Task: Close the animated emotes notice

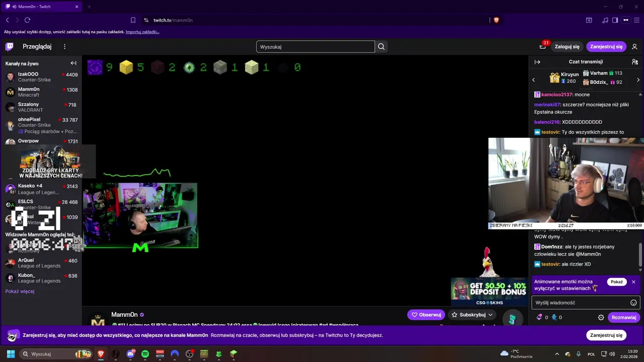Action: pos(633,282)
